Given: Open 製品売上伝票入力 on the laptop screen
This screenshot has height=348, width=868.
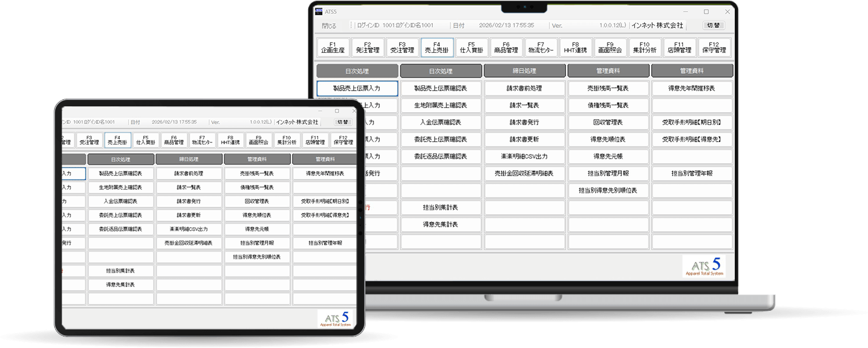Looking at the screenshot, I should (x=357, y=88).
